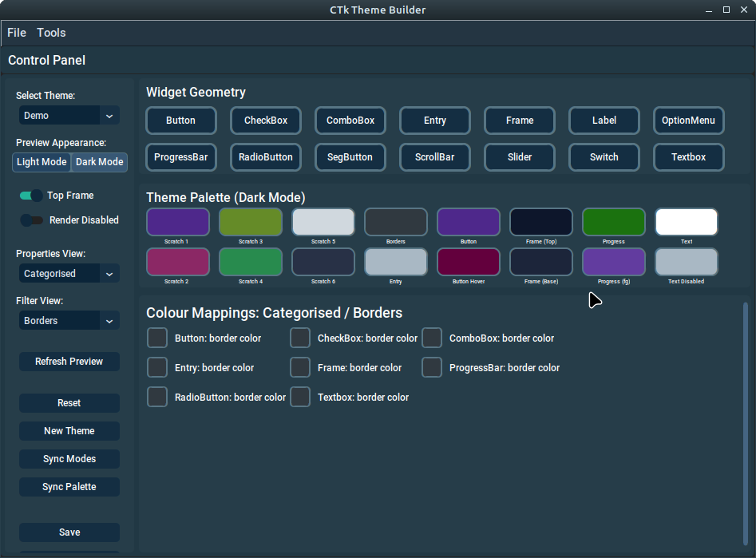The height and width of the screenshot is (558, 756).
Task: Open the Properties View dropdown
Action: pos(69,273)
